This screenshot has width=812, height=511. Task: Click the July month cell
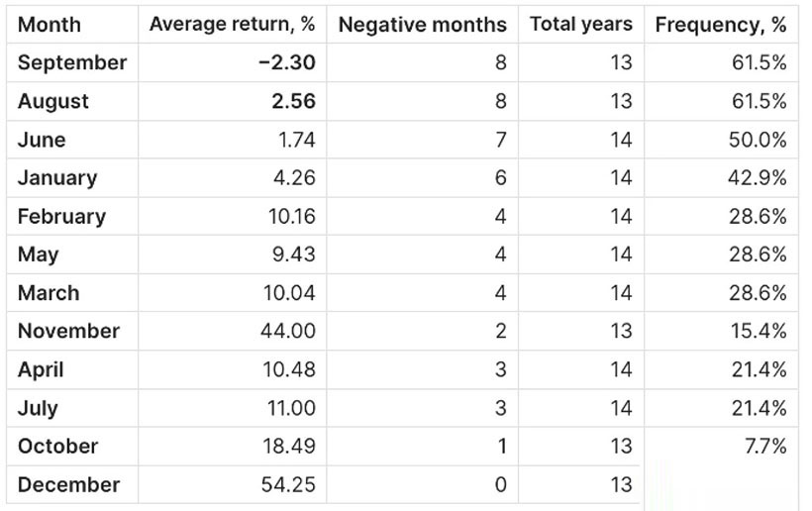pyautogui.click(x=38, y=408)
